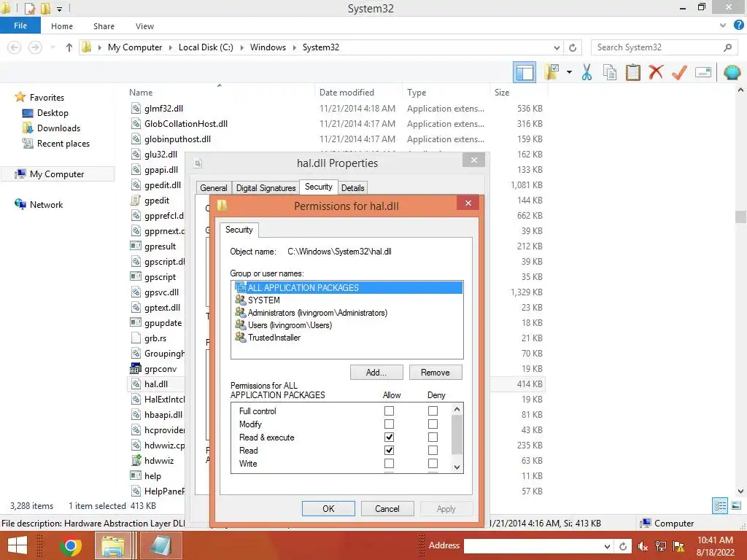Check Deny for Modify permission

tap(433, 424)
